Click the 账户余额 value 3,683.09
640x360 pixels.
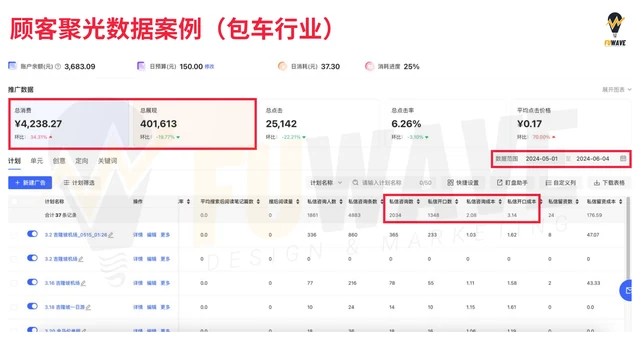click(80, 67)
